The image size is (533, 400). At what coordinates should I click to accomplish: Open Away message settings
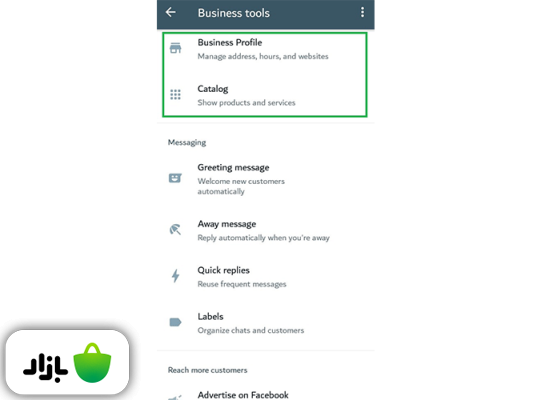click(x=265, y=230)
